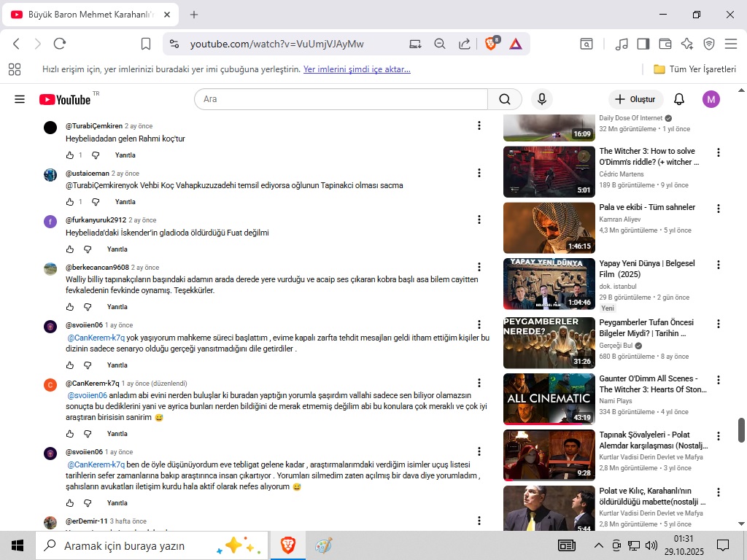Open options menu for @erDemir-11 comment

tap(479, 521)
